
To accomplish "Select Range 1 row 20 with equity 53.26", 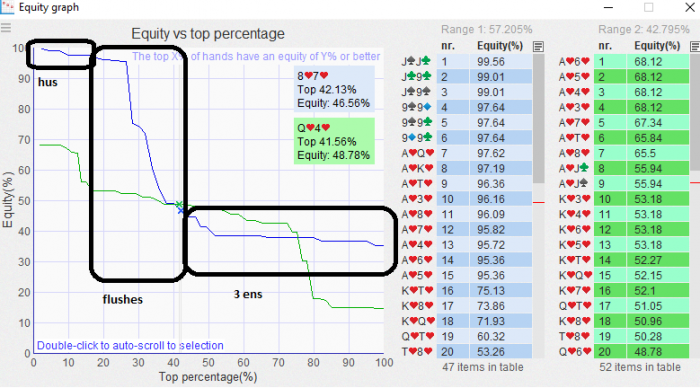I will 466,351.
